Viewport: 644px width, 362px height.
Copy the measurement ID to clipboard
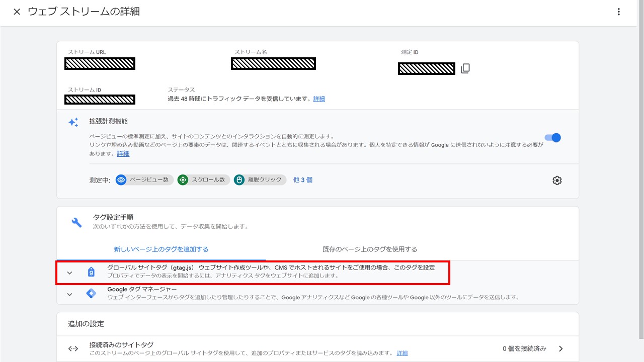click(465, 68)
